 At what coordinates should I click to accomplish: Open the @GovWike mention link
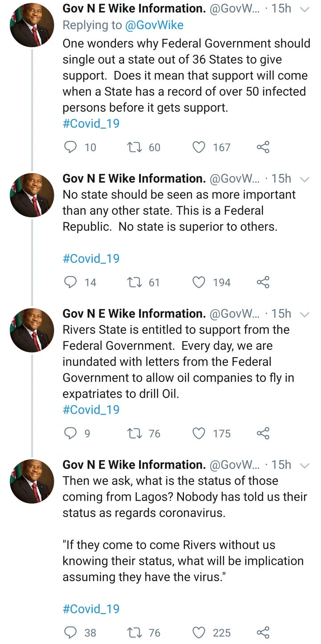[x=155, y=25]
